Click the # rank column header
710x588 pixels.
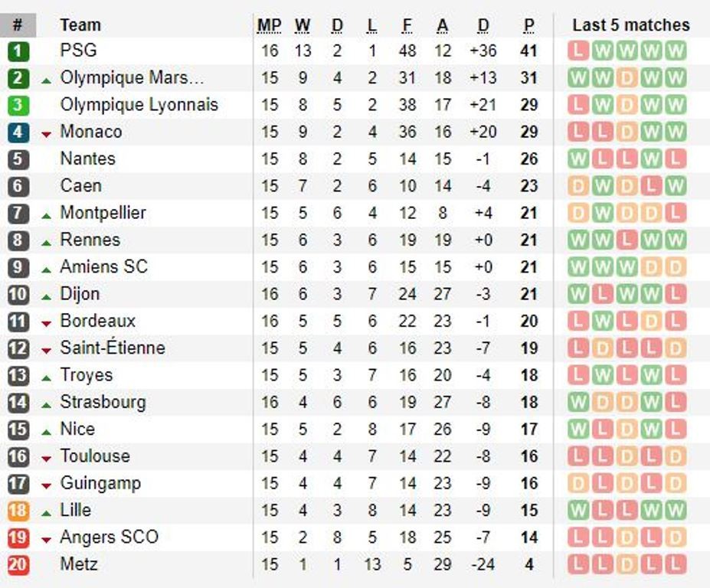click(x=18, y=25)
